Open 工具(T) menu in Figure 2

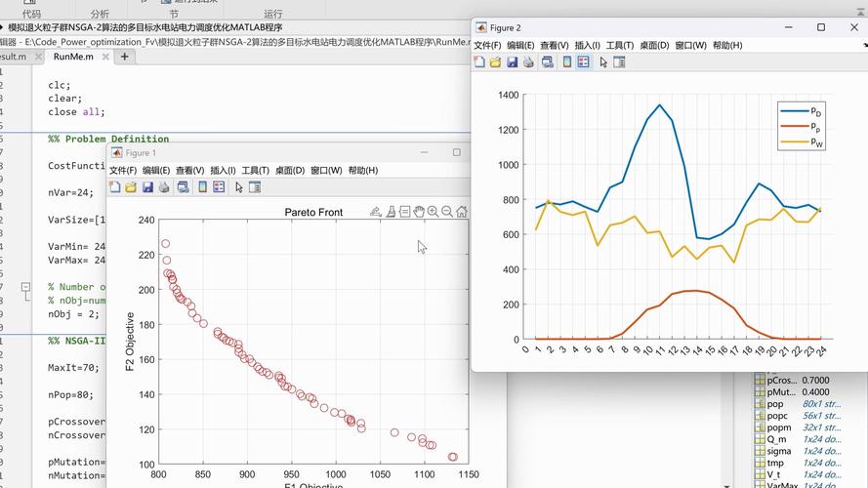tap(620, 45)
